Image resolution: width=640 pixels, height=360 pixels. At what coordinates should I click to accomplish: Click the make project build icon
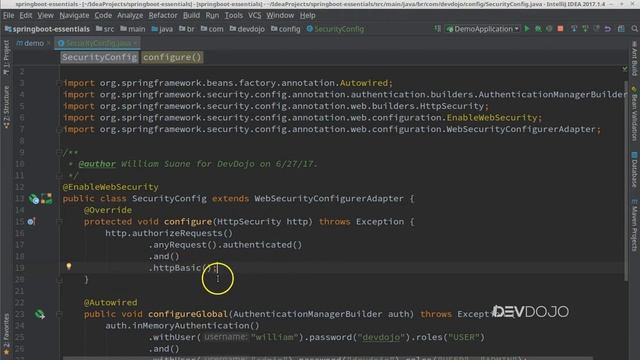click(437, 29)
